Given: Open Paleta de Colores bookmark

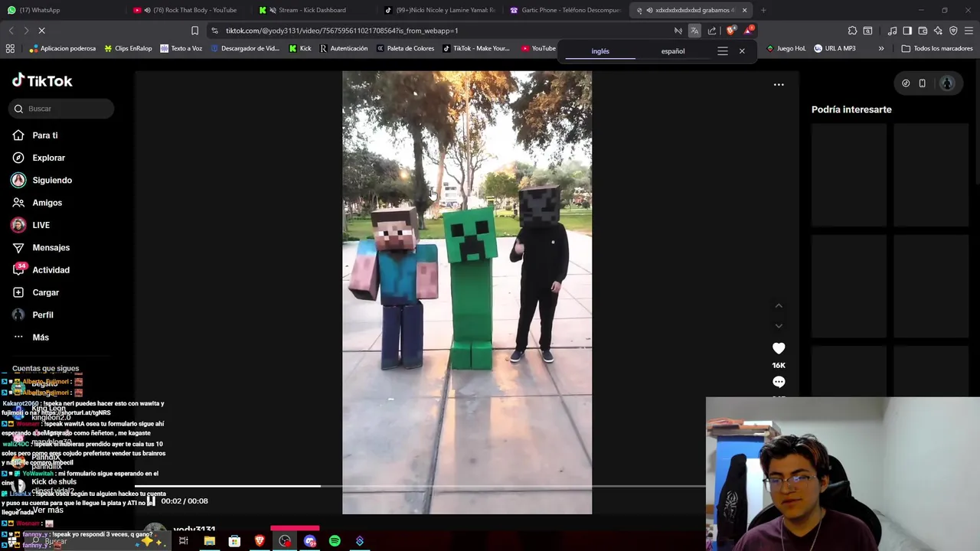Looking at the screenshot, I should (x=405, y=48).
